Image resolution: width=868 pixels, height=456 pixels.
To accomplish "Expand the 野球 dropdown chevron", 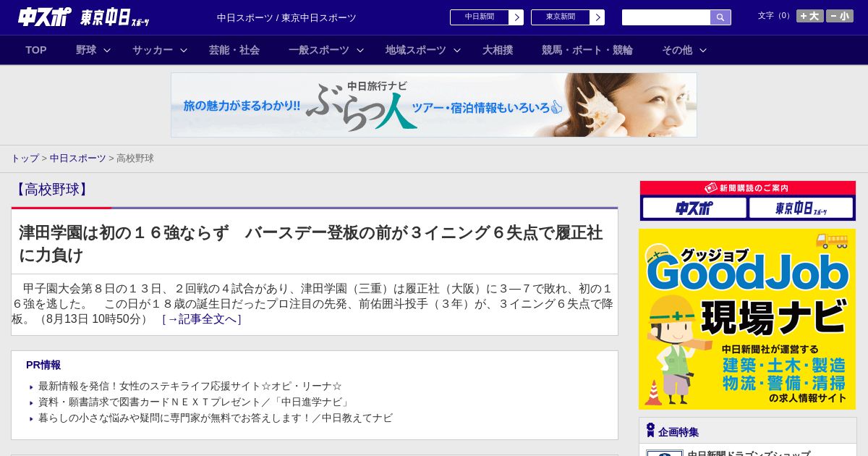I will 107,51.
